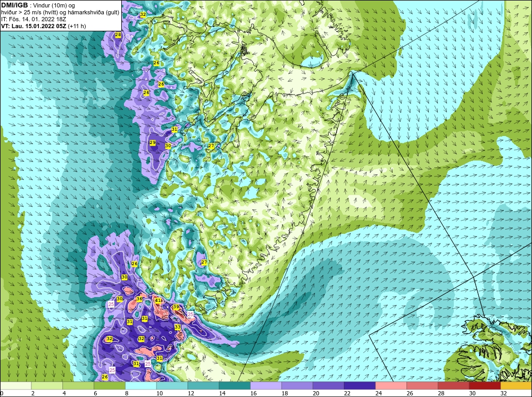Click the "0" tick on legend scale
The image size is (532, 397).
(x=2, y=393)
